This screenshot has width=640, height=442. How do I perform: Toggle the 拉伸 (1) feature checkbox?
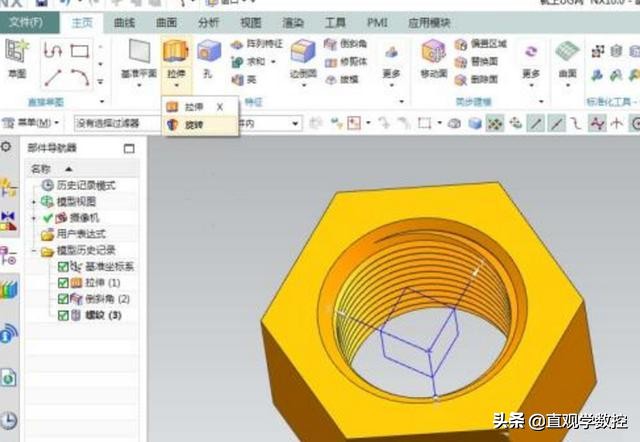tap(63, 283)
